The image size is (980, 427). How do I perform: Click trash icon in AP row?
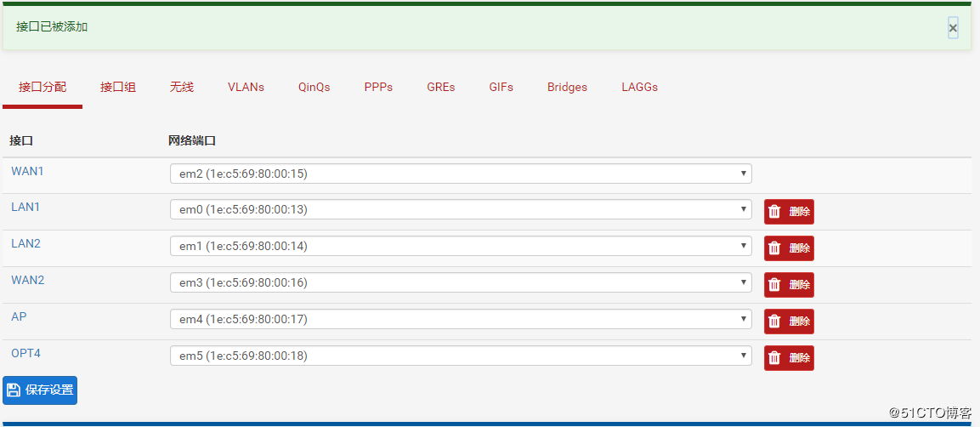[774, 322]
